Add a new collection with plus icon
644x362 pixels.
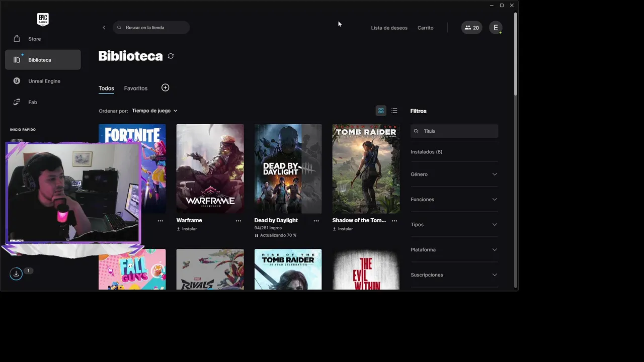pyautogui.click(x=165, y=87)
